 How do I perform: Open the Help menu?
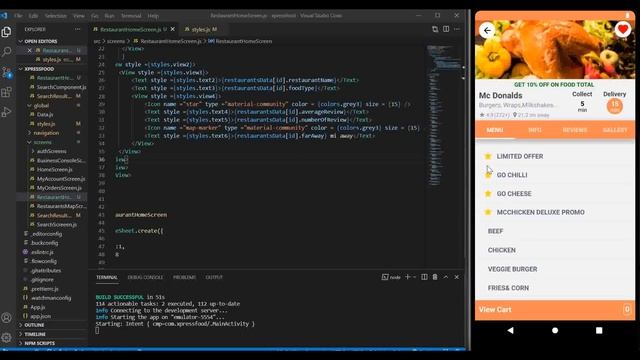[x=153, y=16]
